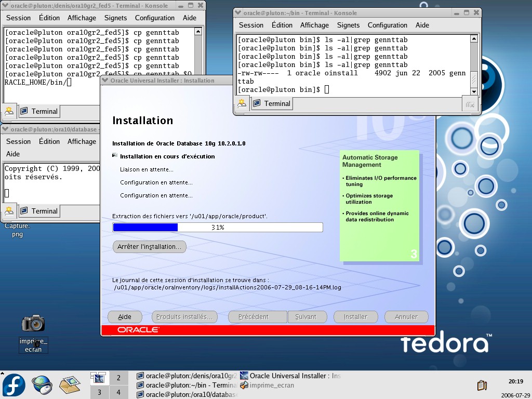Click the Précédent button

[258, 316]
